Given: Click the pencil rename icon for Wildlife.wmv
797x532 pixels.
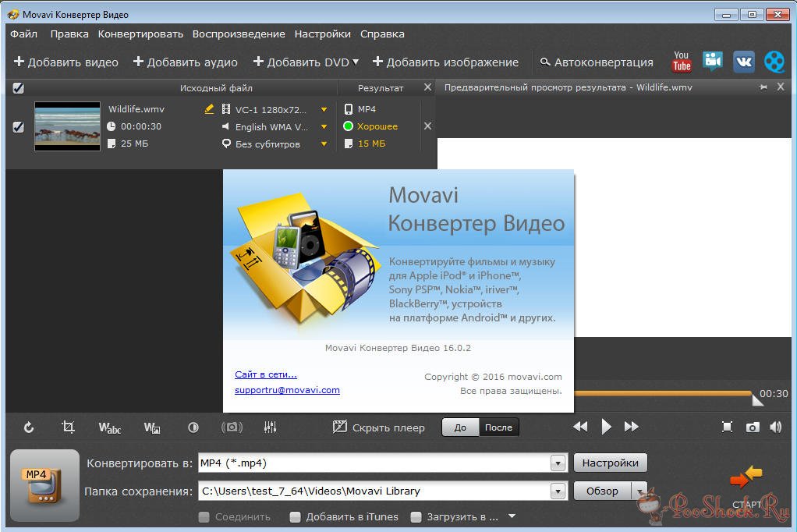Looking at the screenshot, I should (209, 109).
